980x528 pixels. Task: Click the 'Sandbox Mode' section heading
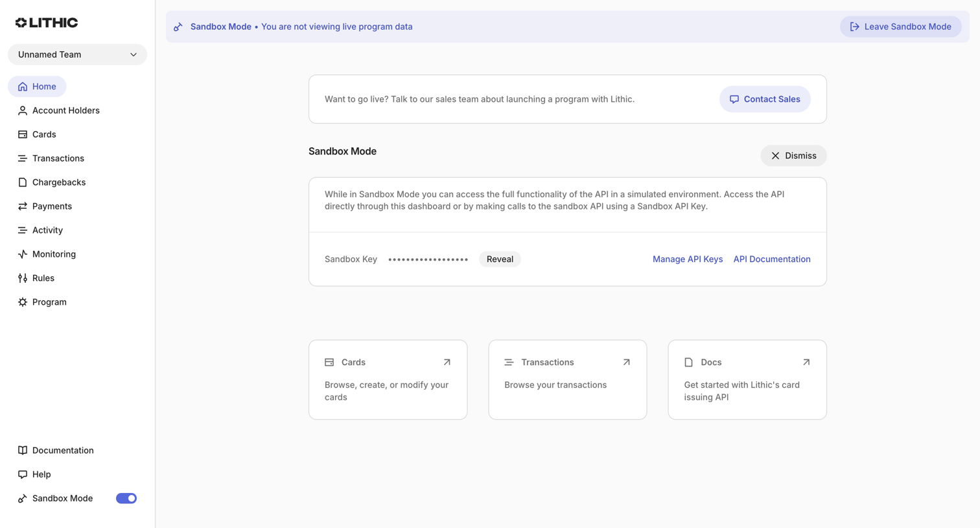342,151
